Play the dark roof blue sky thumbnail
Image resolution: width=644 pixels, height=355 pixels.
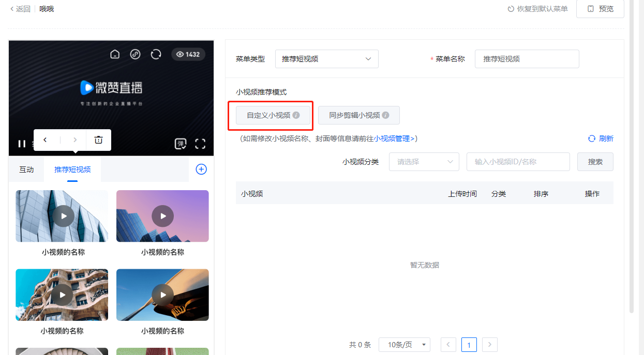[163, 295]
